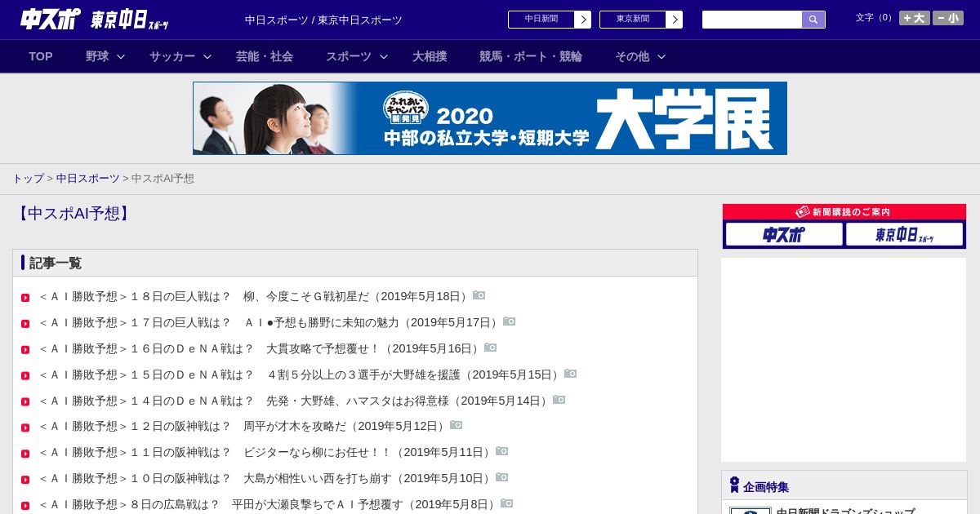Open the 16日のDeNA戦 article
The height and width of the screenshot is (514, 980).
[261, 348]
